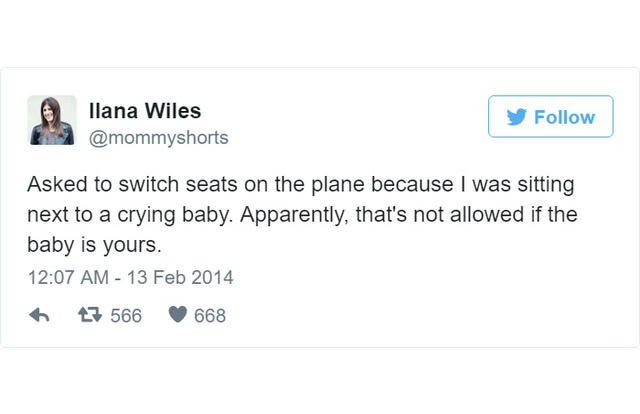Image resolution: width=640 pixels, height=414 pixels.
Task: View the 668 likes count
Action: pyautogui.click(x=209, y=316)
